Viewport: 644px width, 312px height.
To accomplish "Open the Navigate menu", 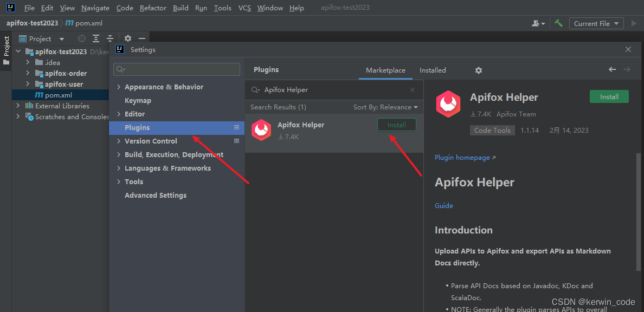I will (x=95, y=8).
